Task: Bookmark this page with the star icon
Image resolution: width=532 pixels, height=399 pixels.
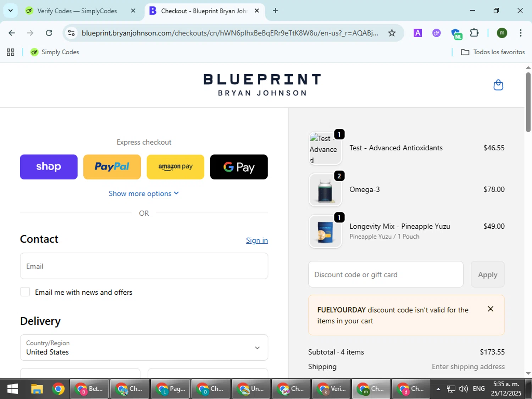Action: (392, 33)
